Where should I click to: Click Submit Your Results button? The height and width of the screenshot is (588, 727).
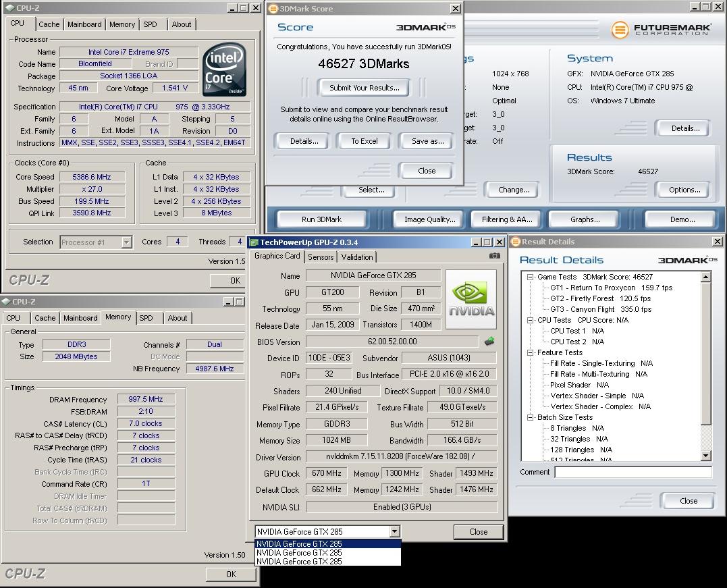pyautogui.click(x=365, y=88)
